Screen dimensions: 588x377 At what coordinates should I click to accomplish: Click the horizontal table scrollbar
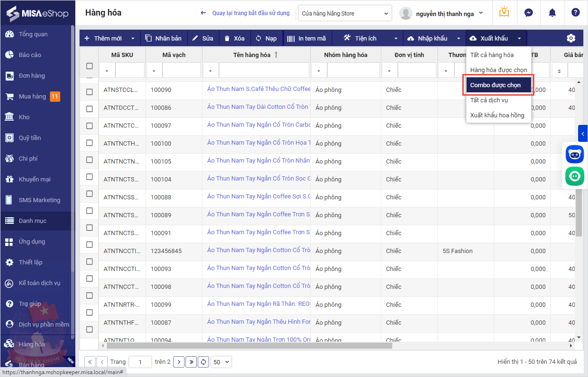click(x=250, y=345)
